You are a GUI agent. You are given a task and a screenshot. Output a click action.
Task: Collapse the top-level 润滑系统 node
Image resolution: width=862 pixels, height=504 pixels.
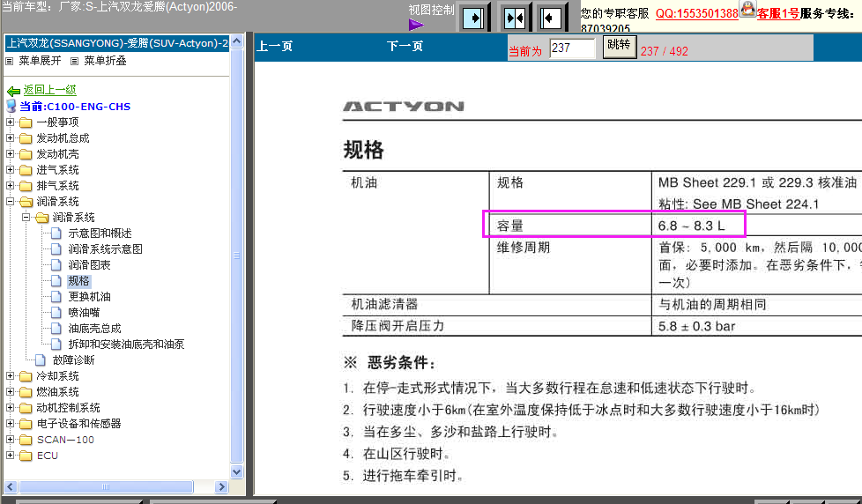click(x=10, y=202)
